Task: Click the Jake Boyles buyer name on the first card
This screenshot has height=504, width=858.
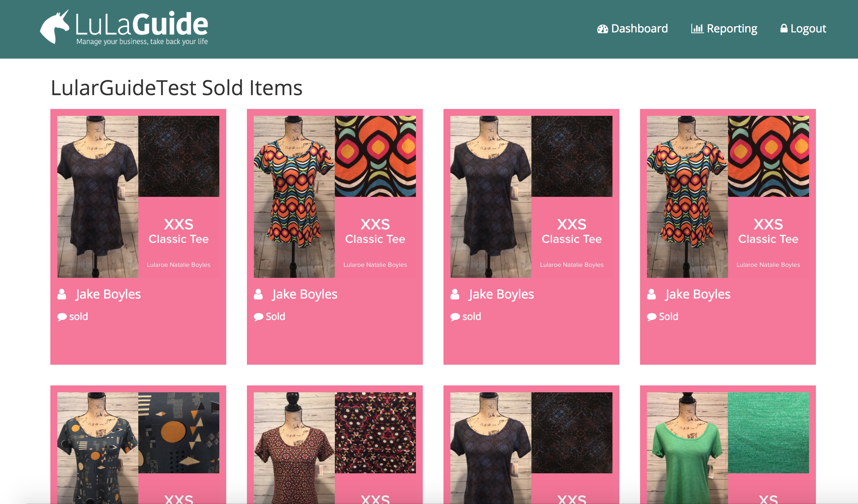Action: (x=108, y=294)
